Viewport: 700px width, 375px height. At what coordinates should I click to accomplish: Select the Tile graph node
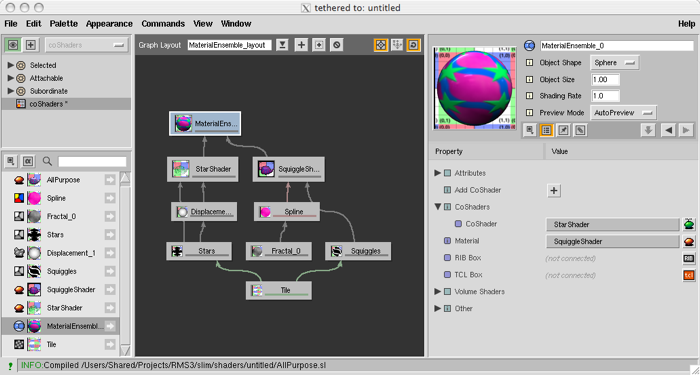point(279,290)
